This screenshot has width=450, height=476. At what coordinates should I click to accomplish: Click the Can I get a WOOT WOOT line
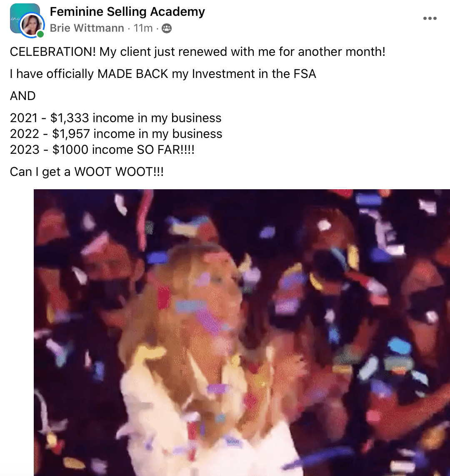coord(87,172)
